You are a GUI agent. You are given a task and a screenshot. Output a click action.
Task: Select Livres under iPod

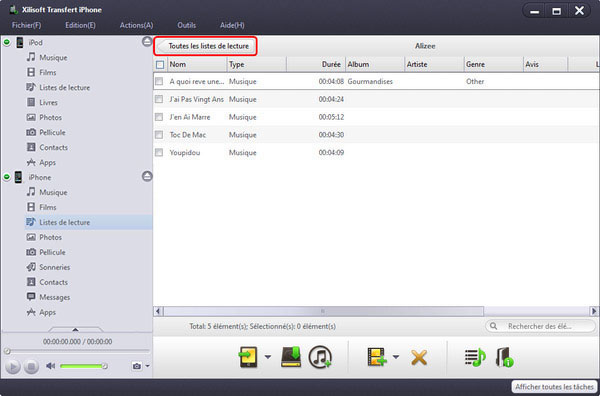point(42,102)
